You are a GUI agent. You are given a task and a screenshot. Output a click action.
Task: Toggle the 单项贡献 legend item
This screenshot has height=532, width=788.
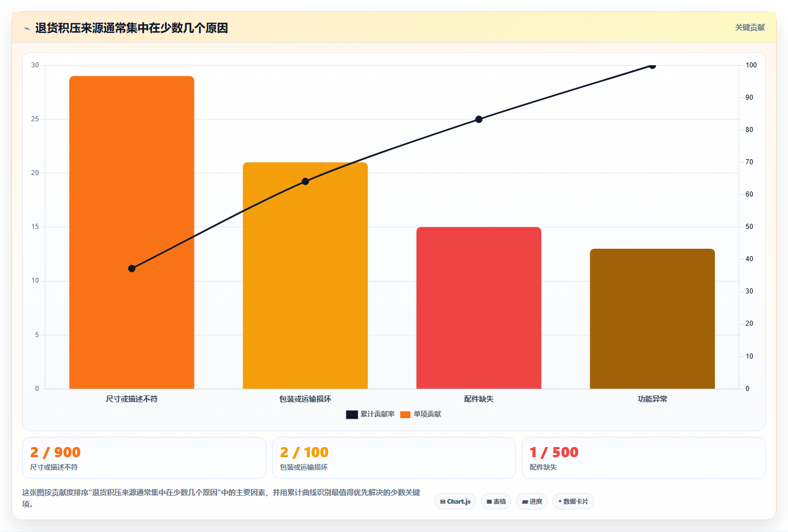point(420,414)
